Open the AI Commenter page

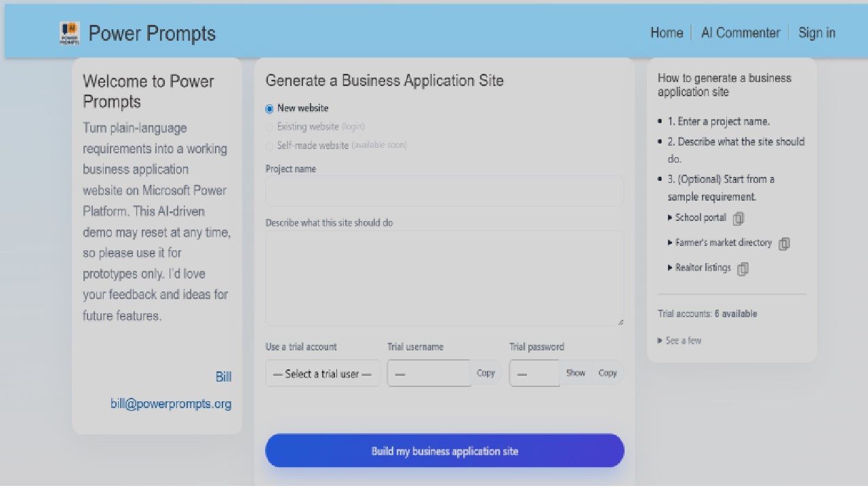coord(741,33)
